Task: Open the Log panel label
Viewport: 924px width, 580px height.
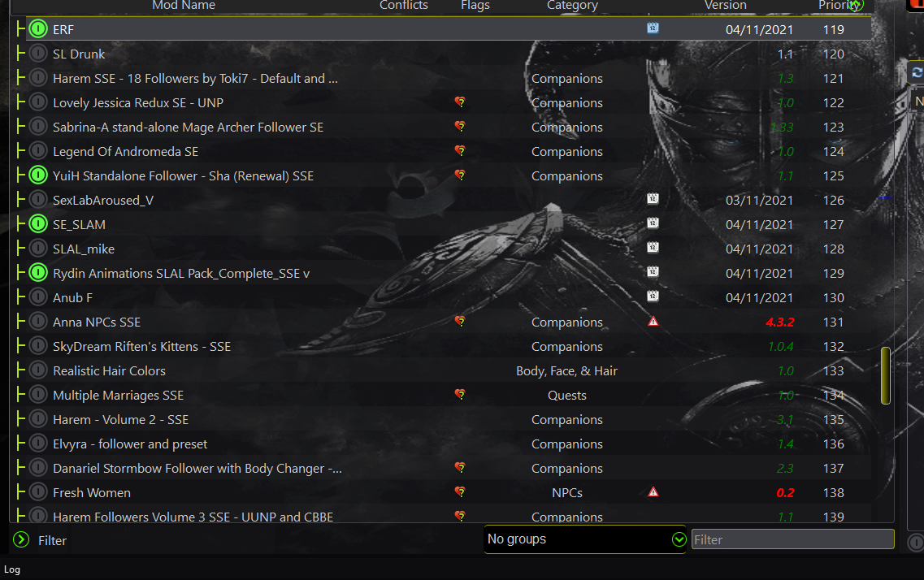Action: [12, 569]
